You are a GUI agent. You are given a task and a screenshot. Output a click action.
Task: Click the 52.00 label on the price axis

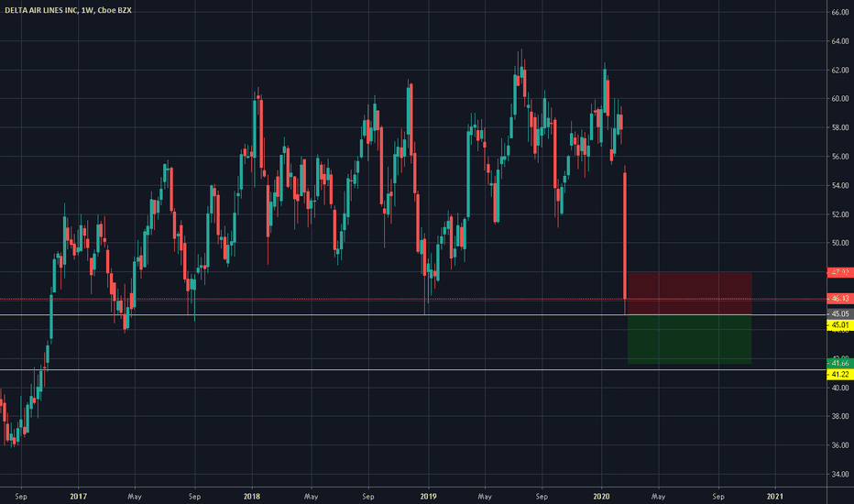pos(840,214)
